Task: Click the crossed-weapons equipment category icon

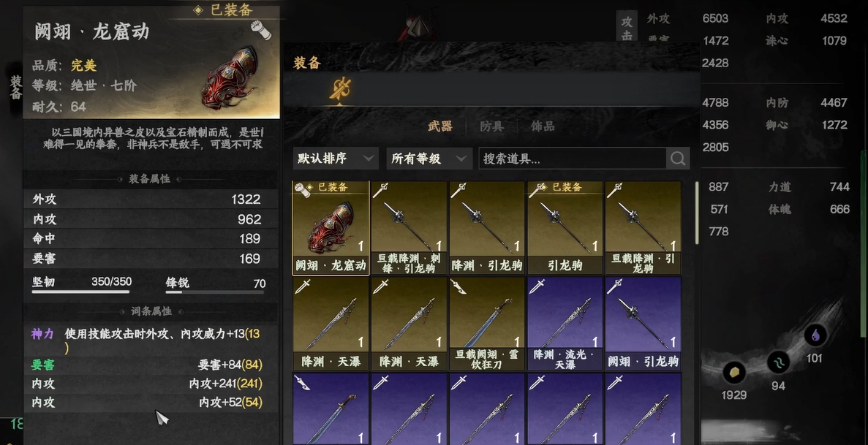Action: tap(340, 88)
